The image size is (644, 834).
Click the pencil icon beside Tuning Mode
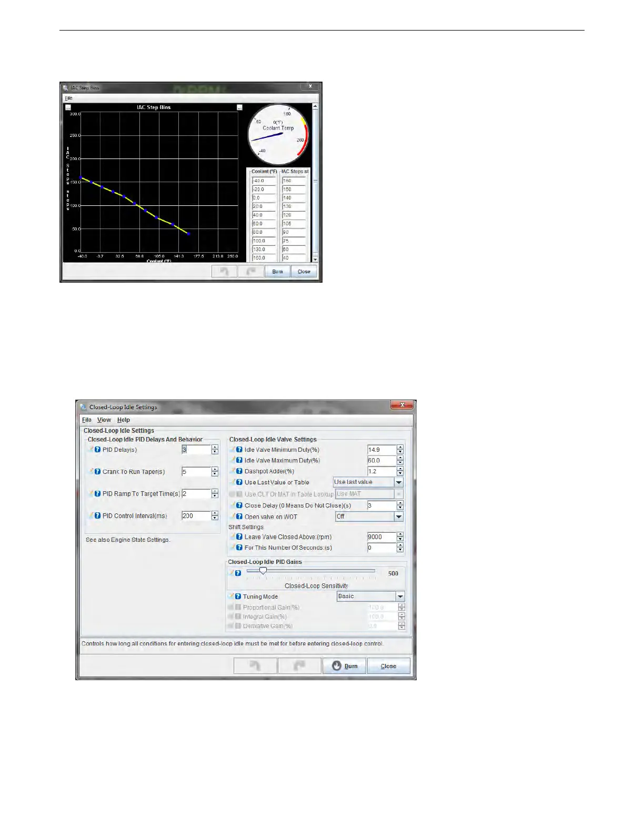pos(231,596)
